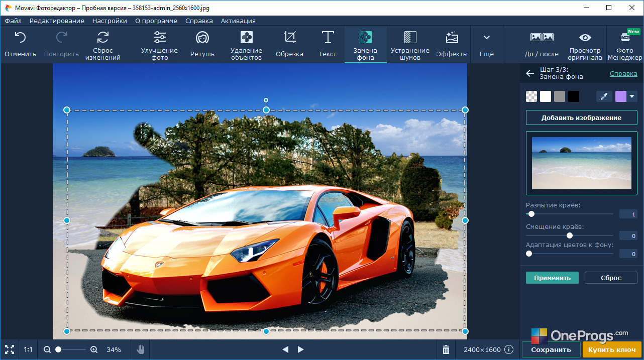Adjust Адаптация цветов к фону slider
Viewport: 644px width, 360px height.
pyautogui.click(x=528, y=254)
